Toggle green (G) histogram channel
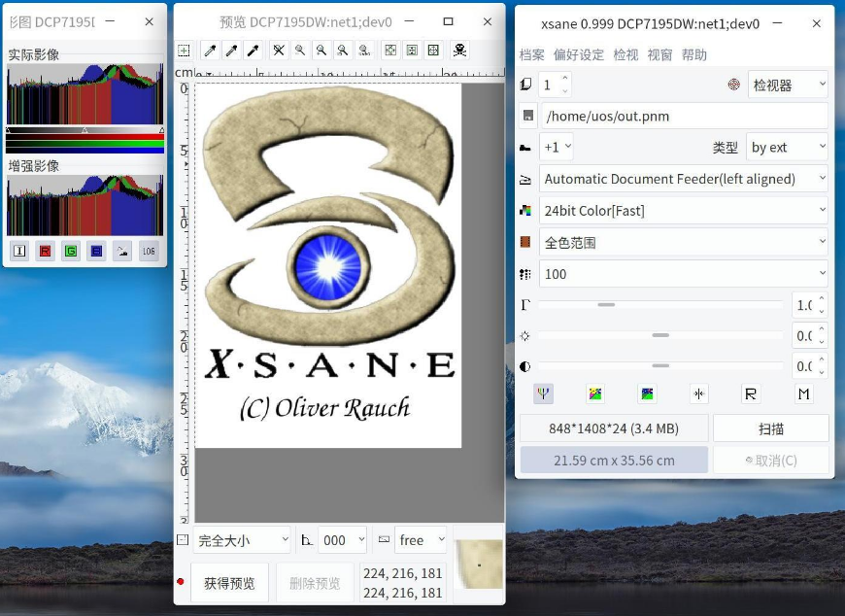Screen dimensions: 845x616 (x=71, y=251)
